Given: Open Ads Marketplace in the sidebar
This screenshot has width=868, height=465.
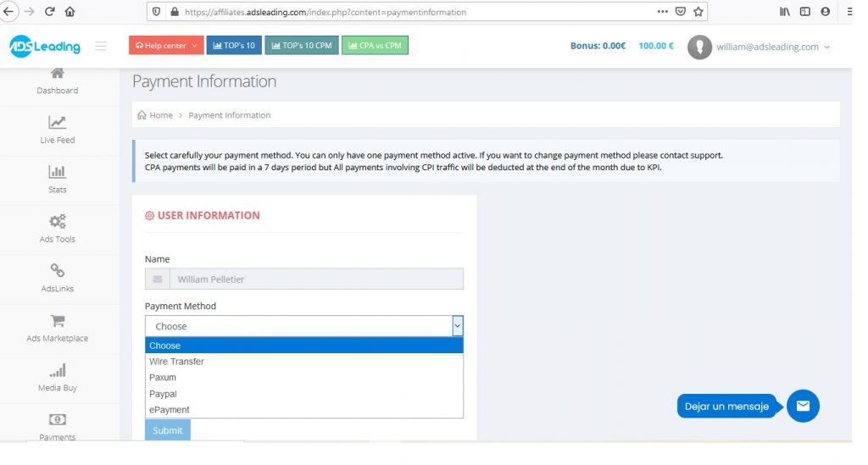Looking at the screenshot, I should pyautogui.click(x=58, y=329).
